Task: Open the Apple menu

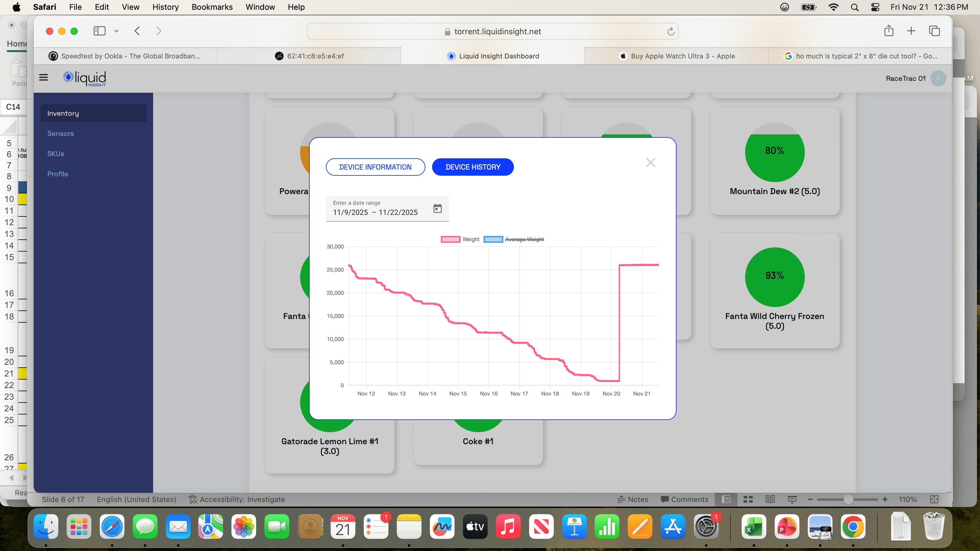Action: click(x=17, y=7)
